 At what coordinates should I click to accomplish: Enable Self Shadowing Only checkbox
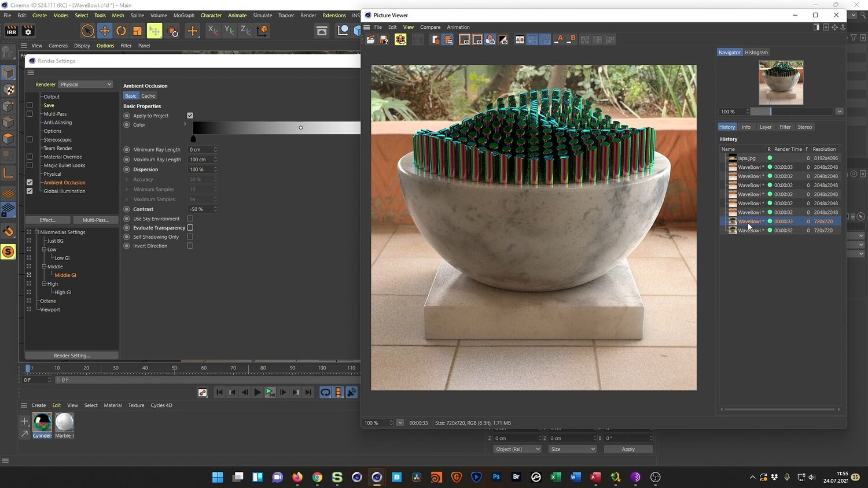click(x=190, y=237)
